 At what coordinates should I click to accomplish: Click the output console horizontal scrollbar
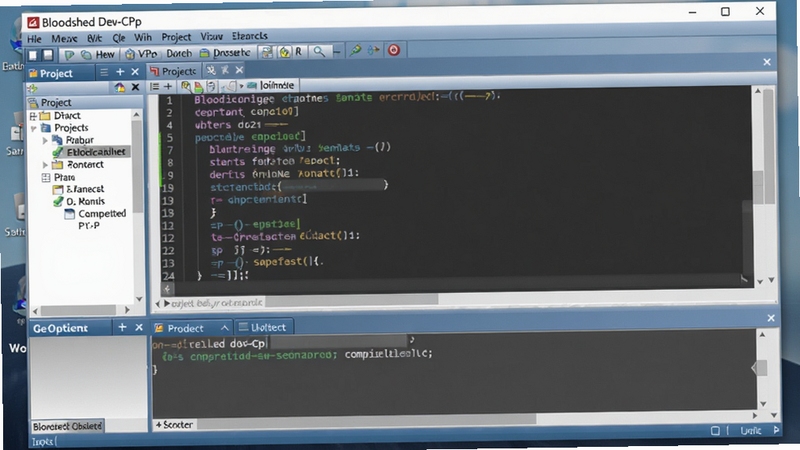point(366,420)
